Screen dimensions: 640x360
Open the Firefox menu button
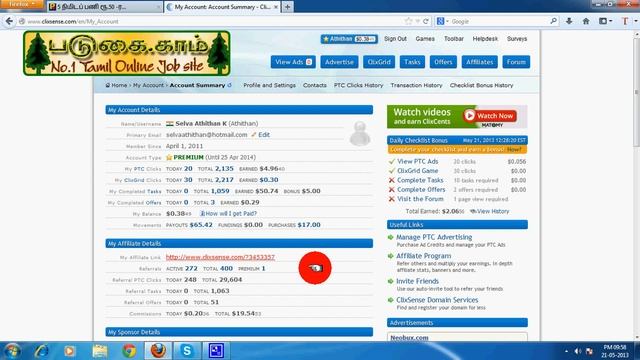(21, 4)
